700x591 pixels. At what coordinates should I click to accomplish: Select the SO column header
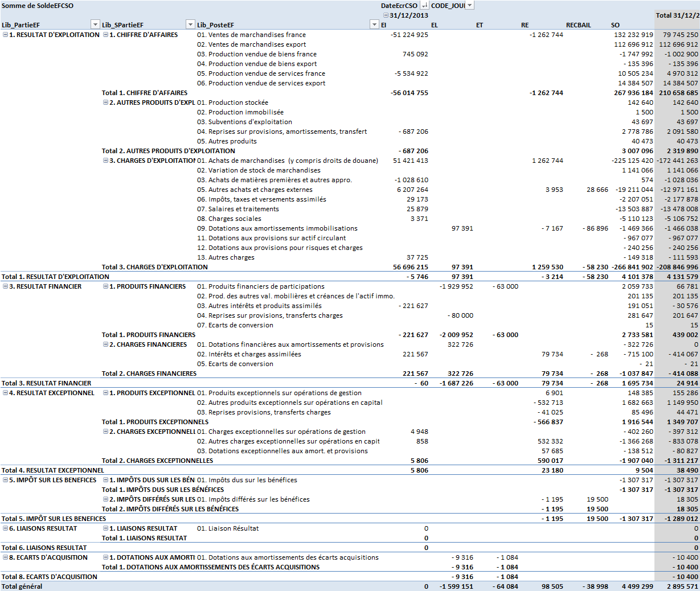[615, 25]
